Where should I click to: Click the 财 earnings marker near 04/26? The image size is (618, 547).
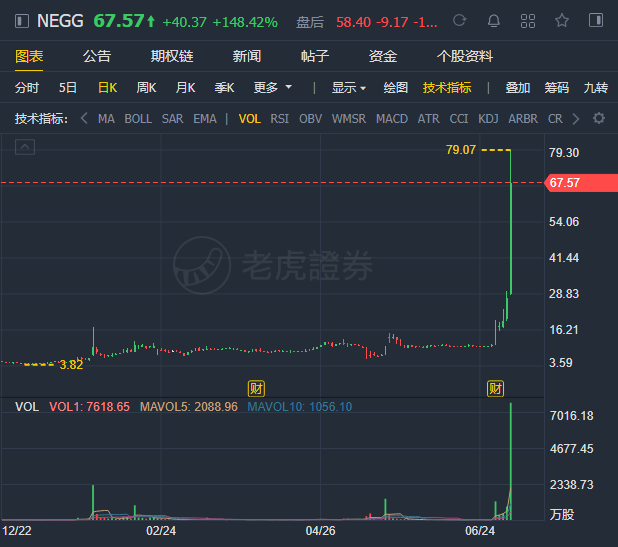click(256, 389)
